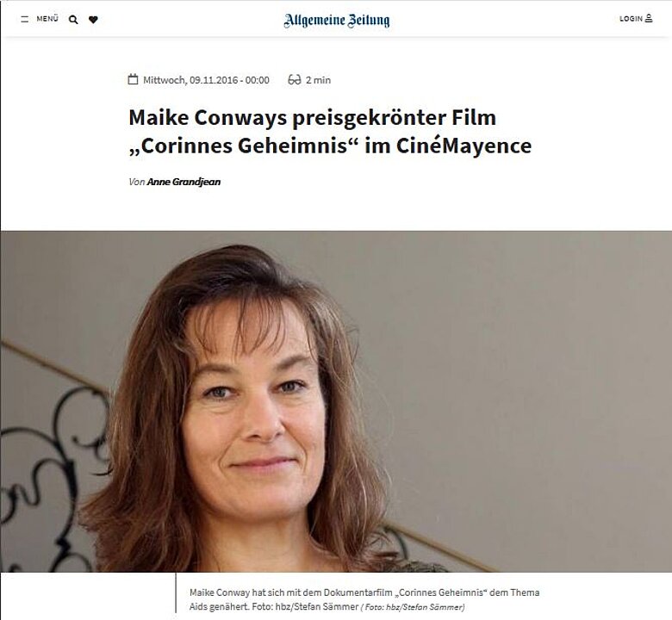Go to Allgemeine Zeitung homepage logo
The width and height of the screenshot is (672, 620).
pos(336,20)
